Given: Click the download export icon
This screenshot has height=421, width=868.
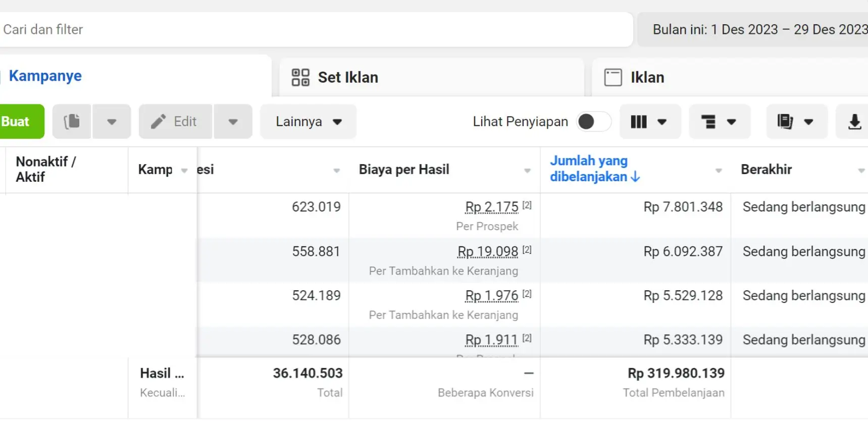Looking at the screenshot, I should (854, 122).
